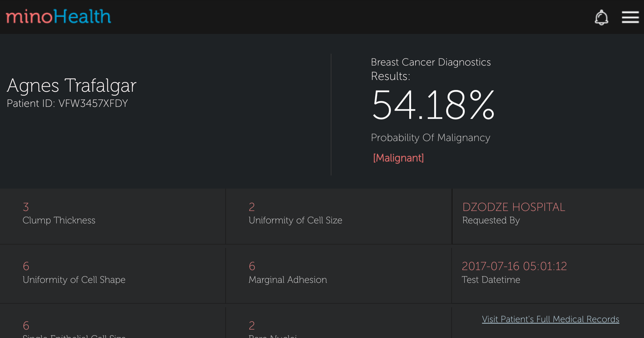Open Visit Patient's Full Medical Records link

[551, 319]
